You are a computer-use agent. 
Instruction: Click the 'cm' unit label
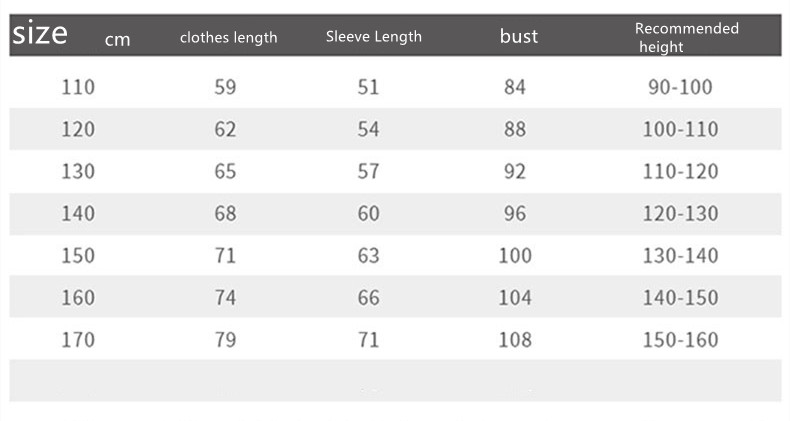pos(118,40)
